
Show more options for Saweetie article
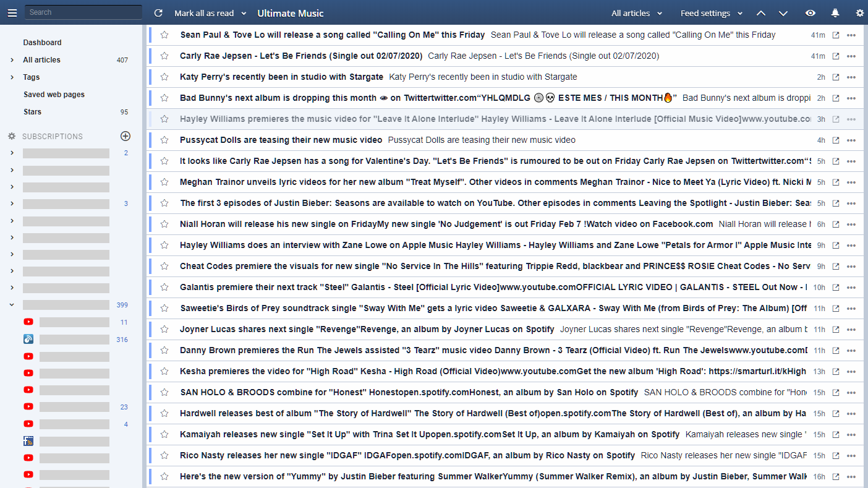click(x=851, y=308)
